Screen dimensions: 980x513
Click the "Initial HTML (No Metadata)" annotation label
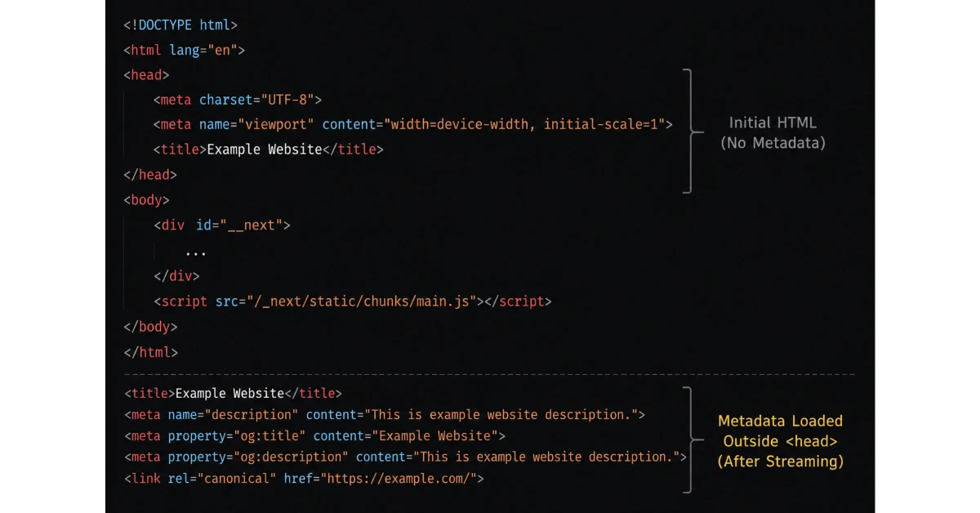coord(773,132)
